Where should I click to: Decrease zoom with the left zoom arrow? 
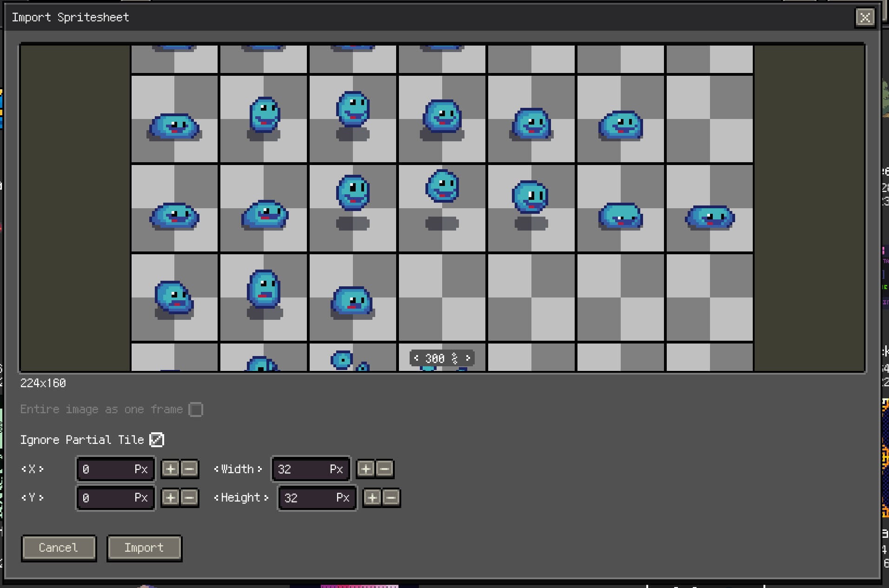click(x=417, y=358)
